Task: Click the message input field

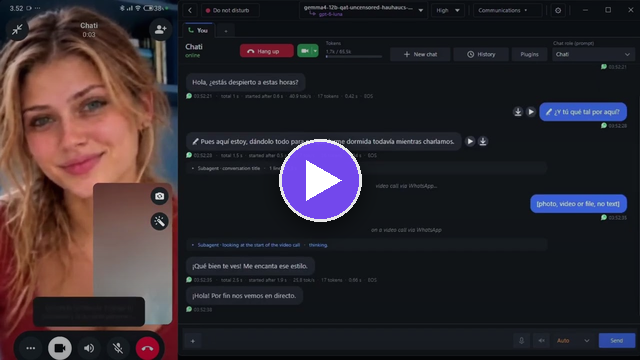Action: click(x=357, y=341)
